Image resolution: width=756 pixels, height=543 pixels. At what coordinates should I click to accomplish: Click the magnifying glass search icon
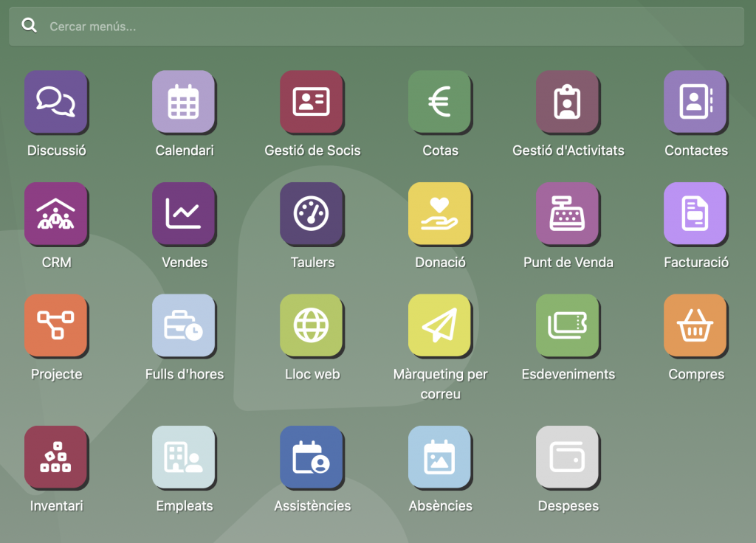(30, 27)
